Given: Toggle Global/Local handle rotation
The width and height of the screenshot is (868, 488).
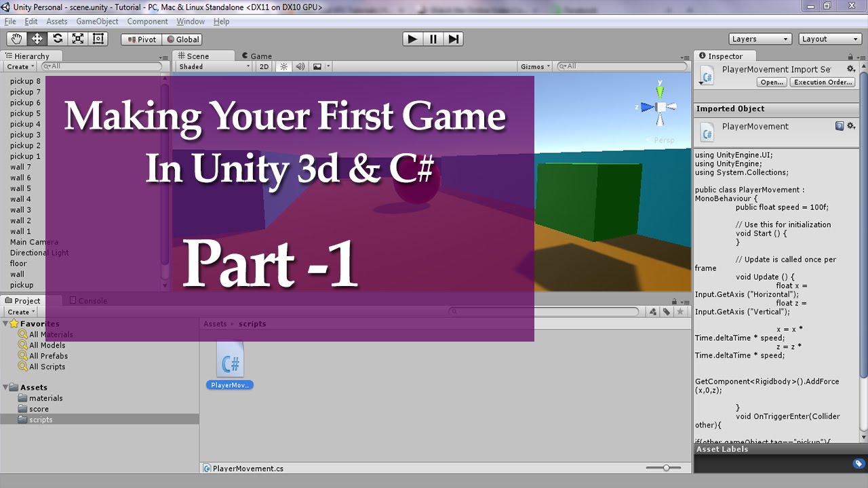Looking at the screenshot, I should [x=183, y=39].
